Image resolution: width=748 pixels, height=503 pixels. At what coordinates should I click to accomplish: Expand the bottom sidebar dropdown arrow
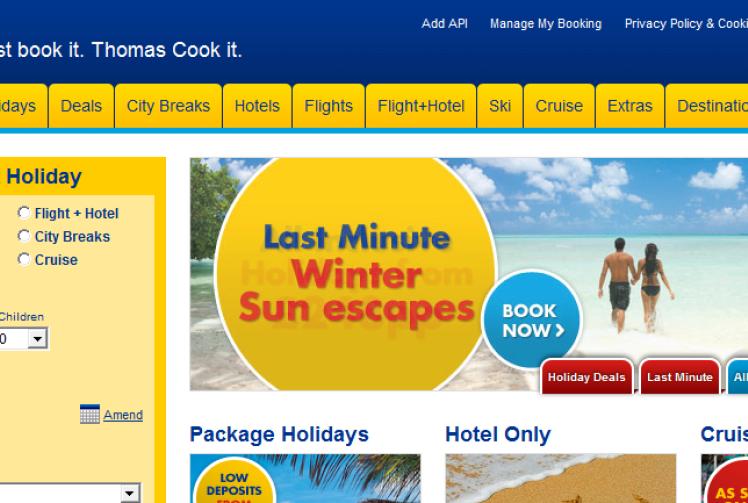pyautogui.click(x=130, y=493)
